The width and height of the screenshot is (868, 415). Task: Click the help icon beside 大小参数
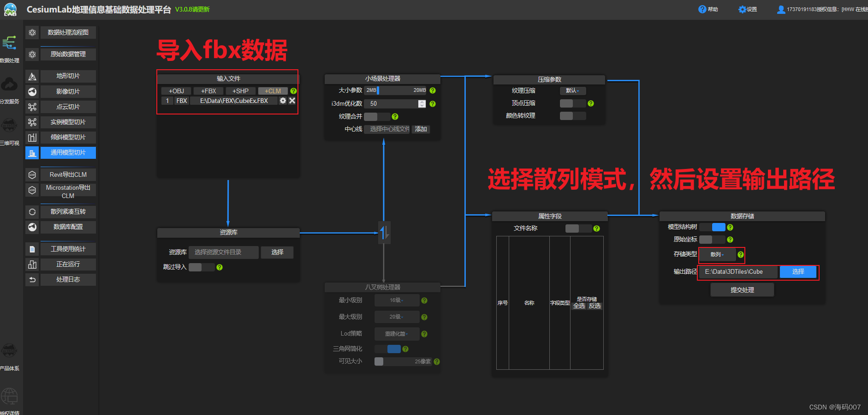coord(433,90)
